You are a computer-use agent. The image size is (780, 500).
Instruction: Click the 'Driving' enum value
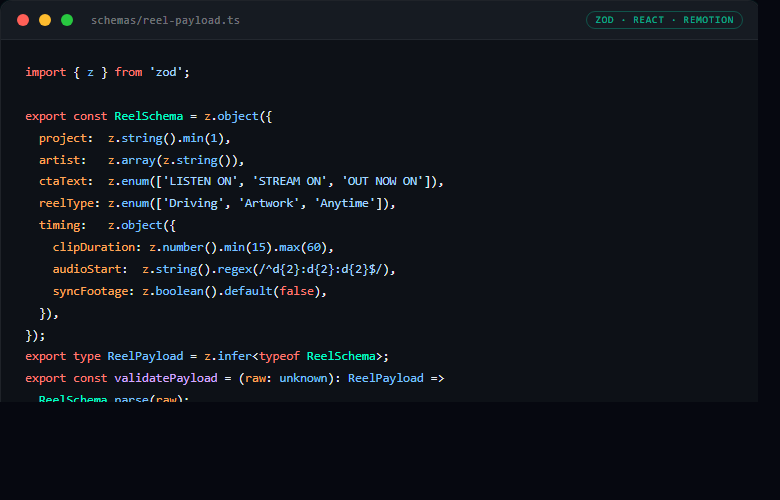(193, 203)
